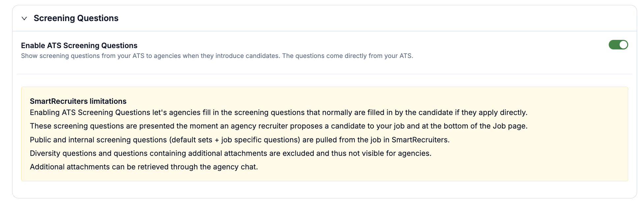This screenshot has height=203, width=644.
Task: Click the Screening Questions section title
Action: click(76, 18)
